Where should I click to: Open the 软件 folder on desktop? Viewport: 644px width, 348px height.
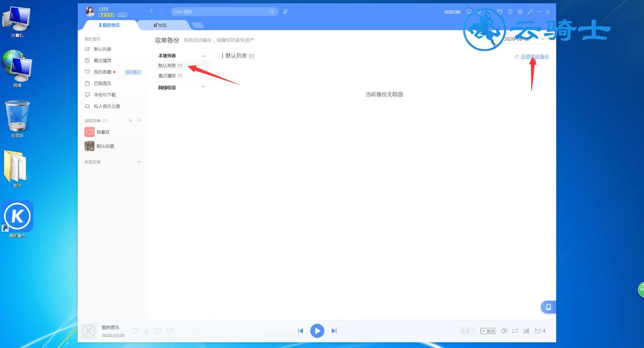point(17,169)
